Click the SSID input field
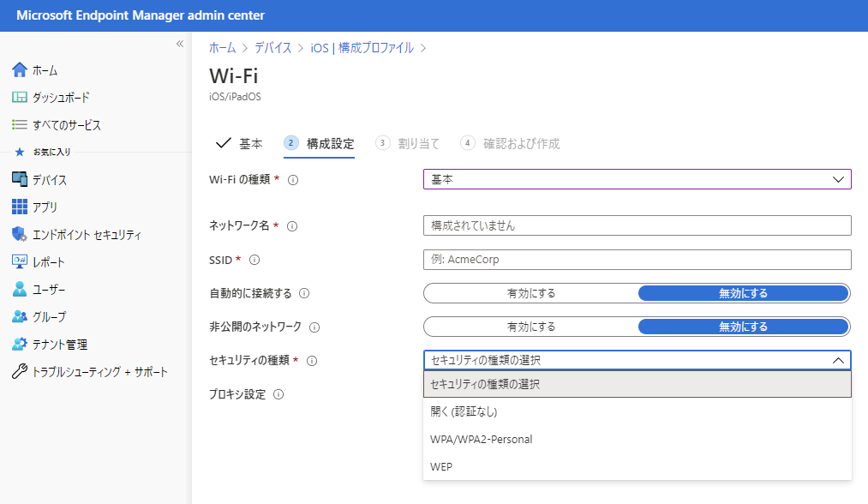The image size is (868, 504). pyautogui.click(x=638, y=259)
